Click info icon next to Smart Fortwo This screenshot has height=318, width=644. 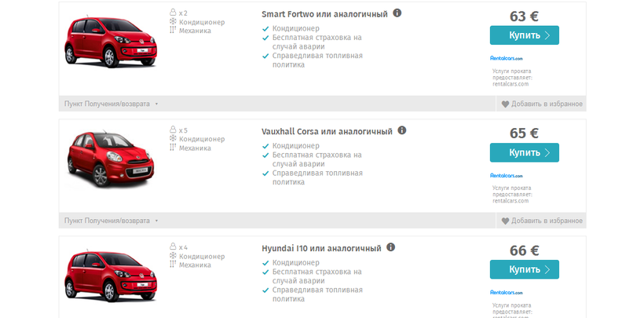tap(397, 13)
